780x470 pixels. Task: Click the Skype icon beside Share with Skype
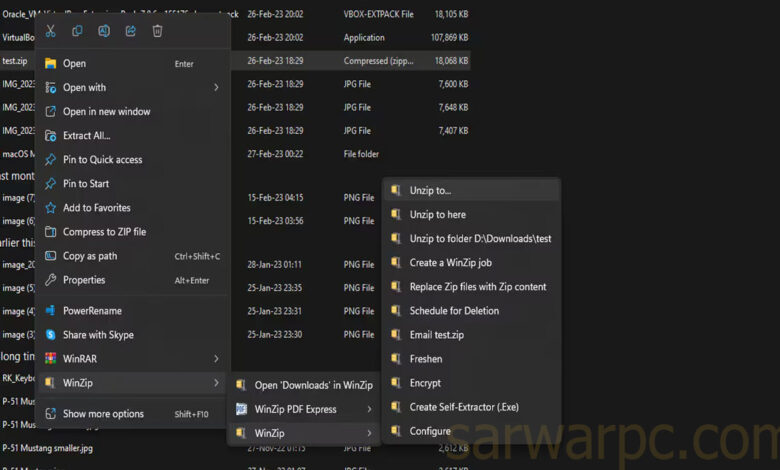coord(50,335)
